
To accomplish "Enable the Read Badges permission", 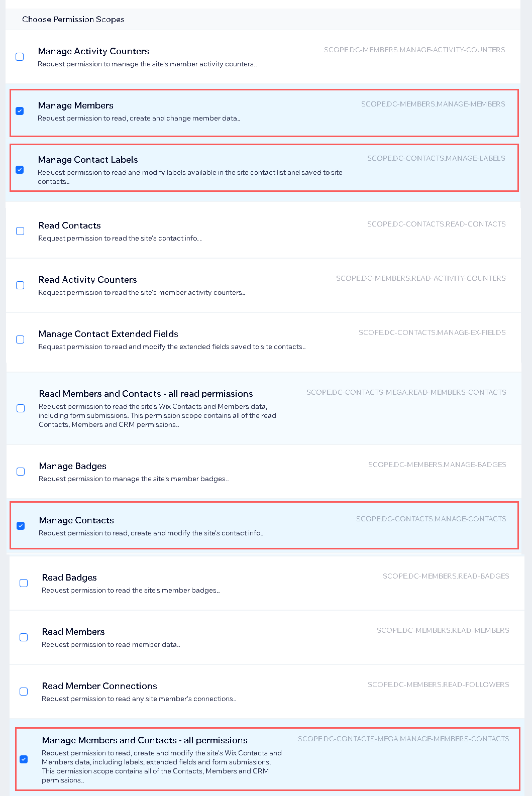I will tap(23, 583).
